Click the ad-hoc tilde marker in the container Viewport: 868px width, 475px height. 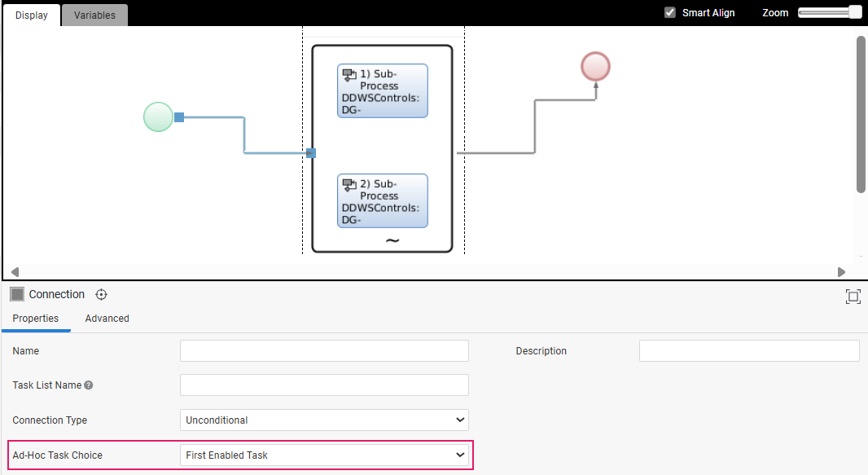click(x=392, y=241)
